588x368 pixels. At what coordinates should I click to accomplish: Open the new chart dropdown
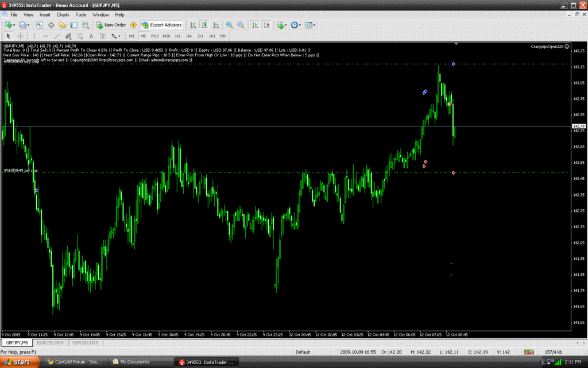tap(9, 25)
